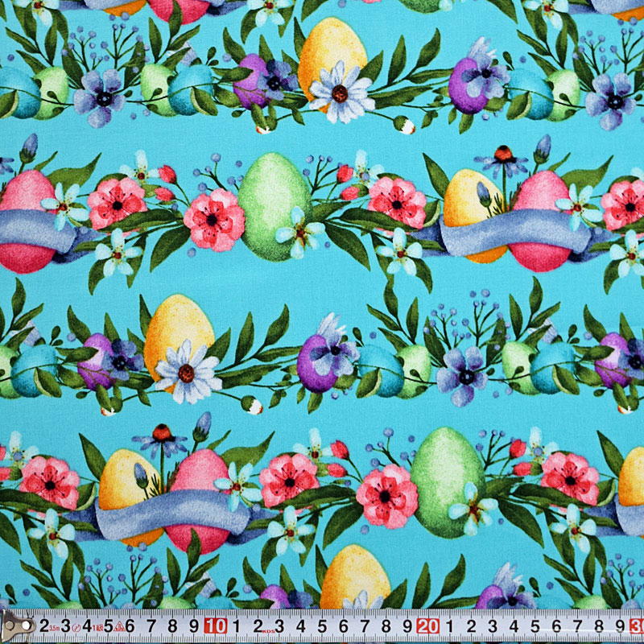Click the purple pansy right of third-row center
This screenshot has height=644, width=644.
click(x=463, y=376)
